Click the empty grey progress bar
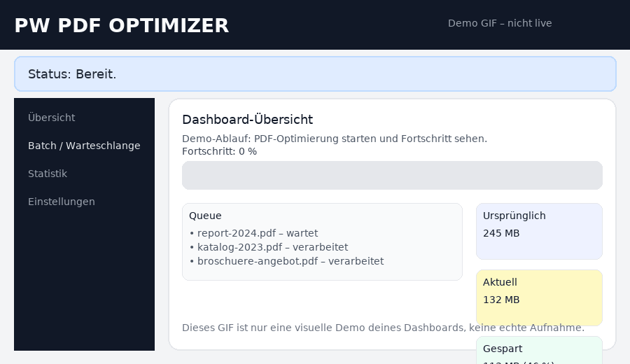Image resolution: width=630 pixels, height=364 pixels. pos(392,175)
